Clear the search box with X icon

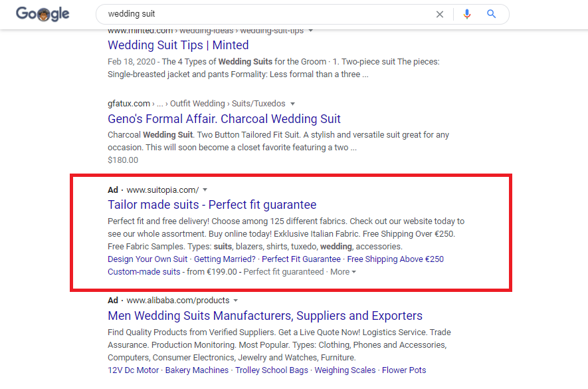coord(440,14)
